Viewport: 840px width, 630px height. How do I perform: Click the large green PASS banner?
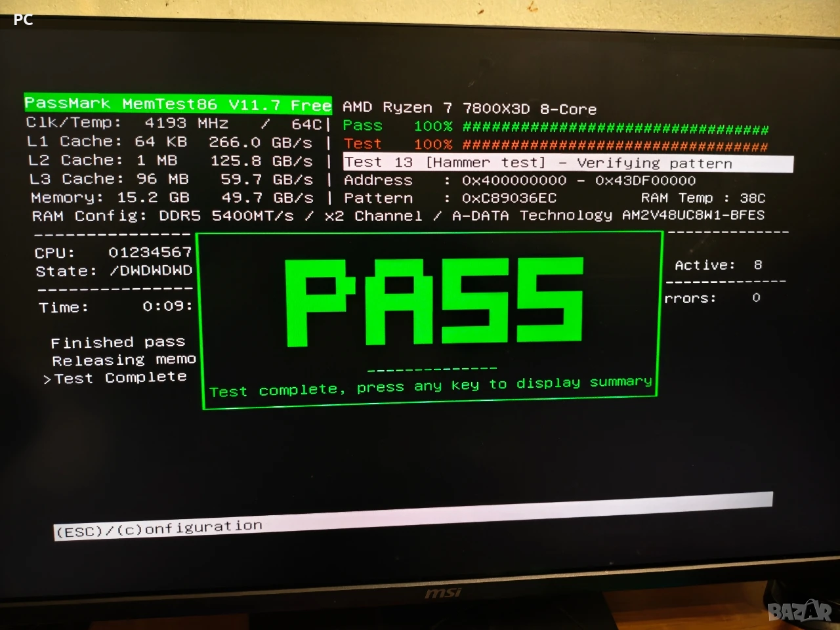pos(434,301)
